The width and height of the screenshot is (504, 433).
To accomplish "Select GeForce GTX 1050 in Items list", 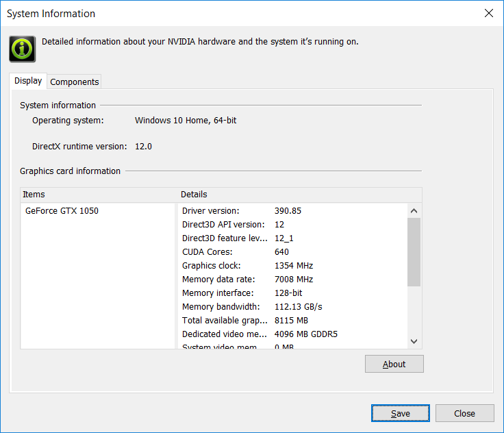I will pos(62,211).
